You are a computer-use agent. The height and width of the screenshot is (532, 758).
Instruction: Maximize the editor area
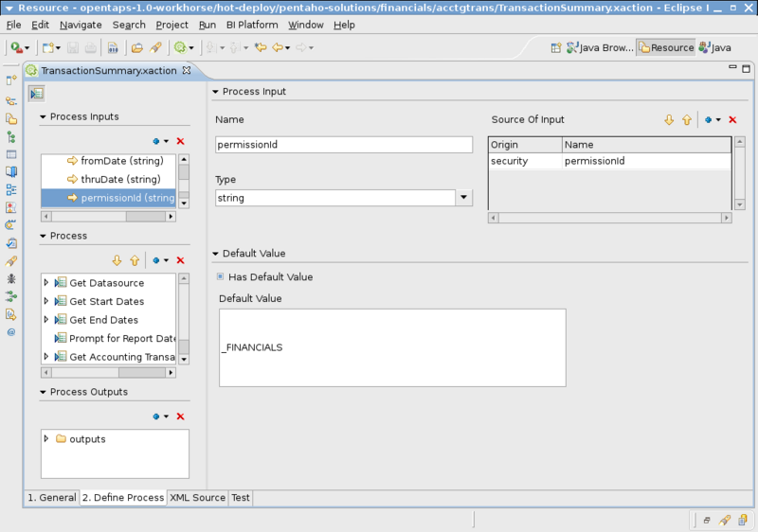pyautogui.click(x=747, y=68)
